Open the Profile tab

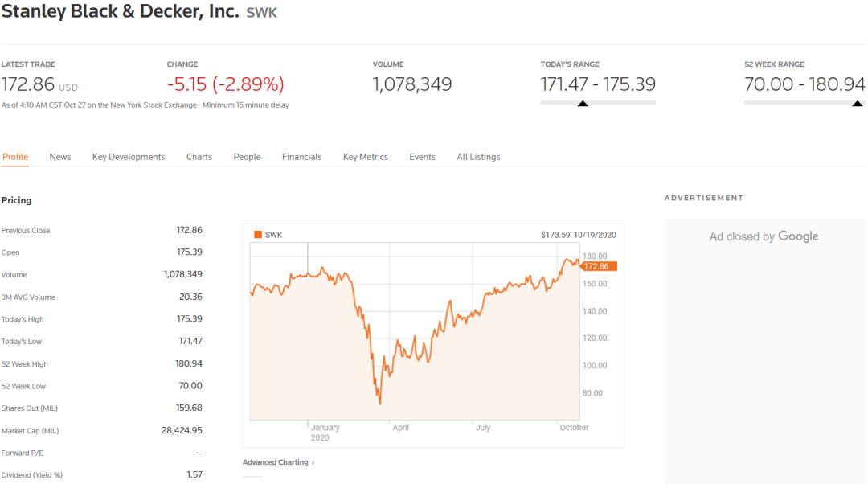pos(15,157)
